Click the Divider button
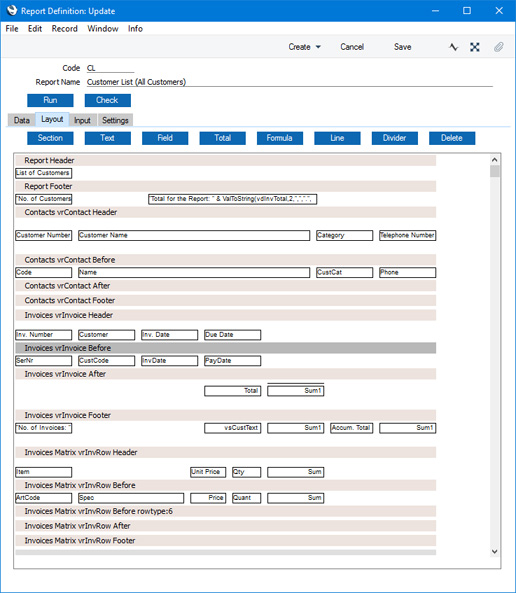The height and width of the screenshot is (593, 516). point(395,138)
